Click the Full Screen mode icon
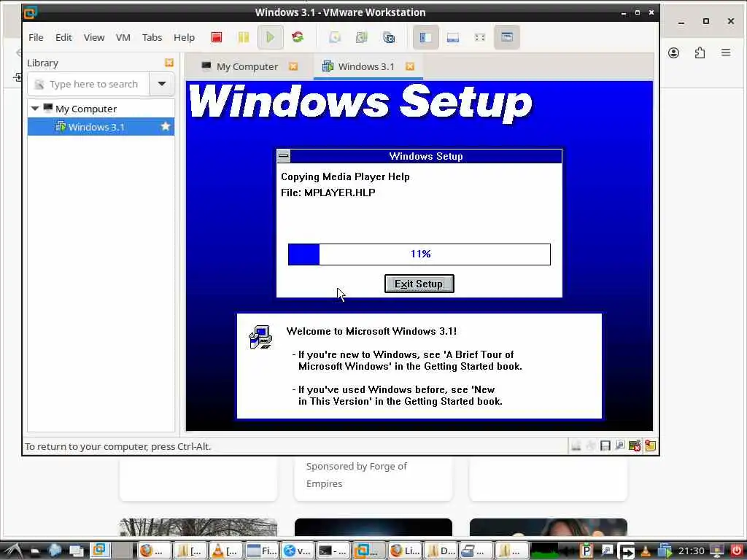This screenshot has width=747, height=560. (x=480, y=37)
